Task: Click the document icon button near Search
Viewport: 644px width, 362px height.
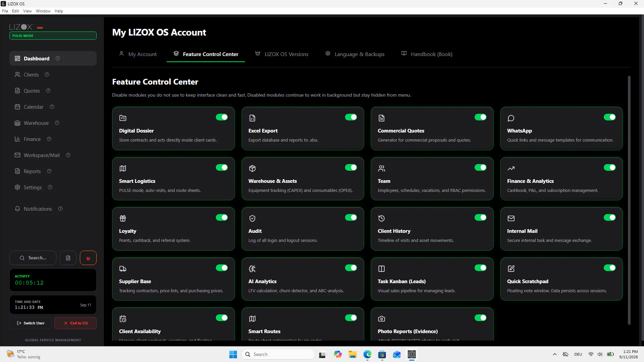Action: [68, 258]
